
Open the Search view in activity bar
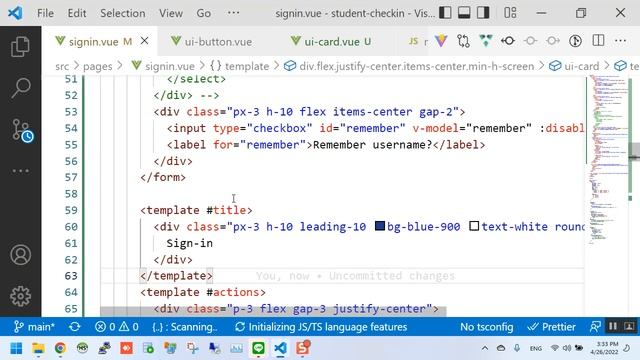[20, 88]
